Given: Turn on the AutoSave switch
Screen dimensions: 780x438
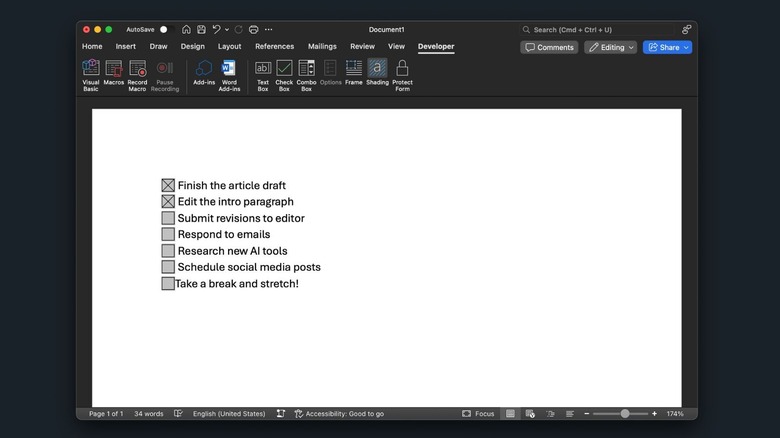Looking at the screenshot, I should click(x=166, y=30).
